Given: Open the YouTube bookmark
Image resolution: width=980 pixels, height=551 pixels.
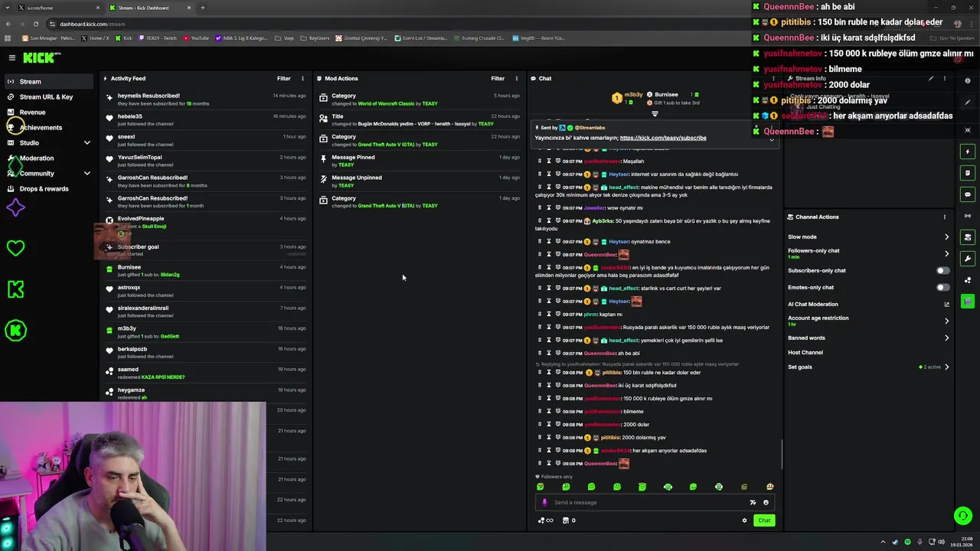Looking at the screenshot, I should click(196, 37).
